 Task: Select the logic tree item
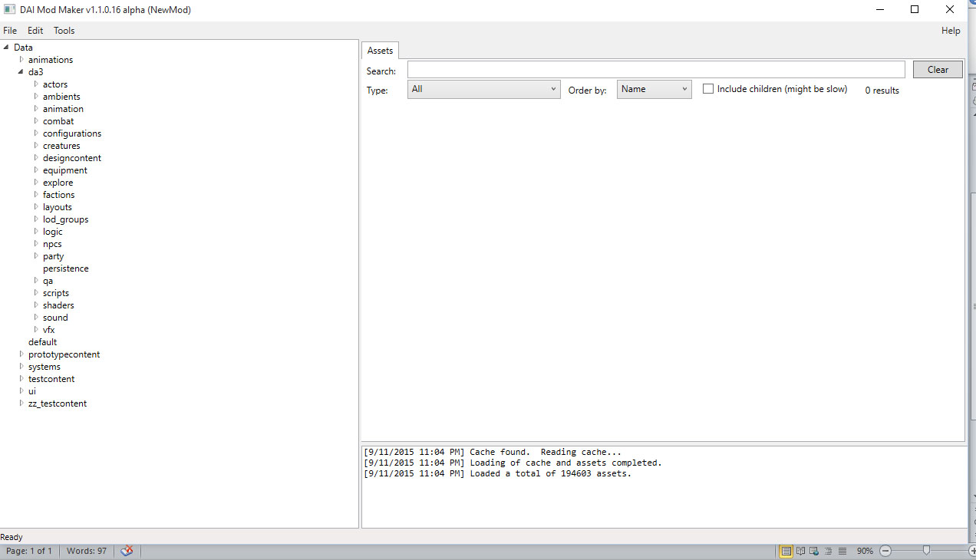pos(53,232)
